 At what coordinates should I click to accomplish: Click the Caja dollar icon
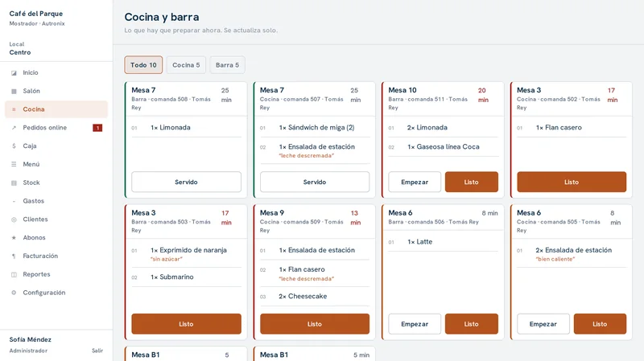14,146
